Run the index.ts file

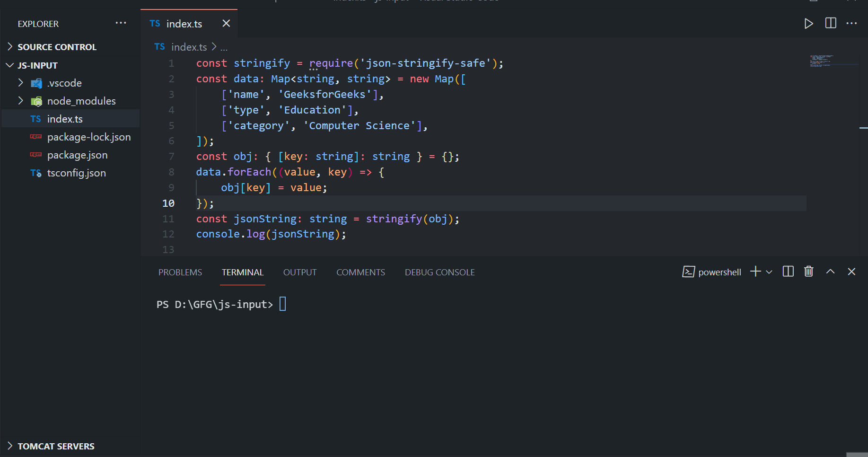[x=809, y=23]
